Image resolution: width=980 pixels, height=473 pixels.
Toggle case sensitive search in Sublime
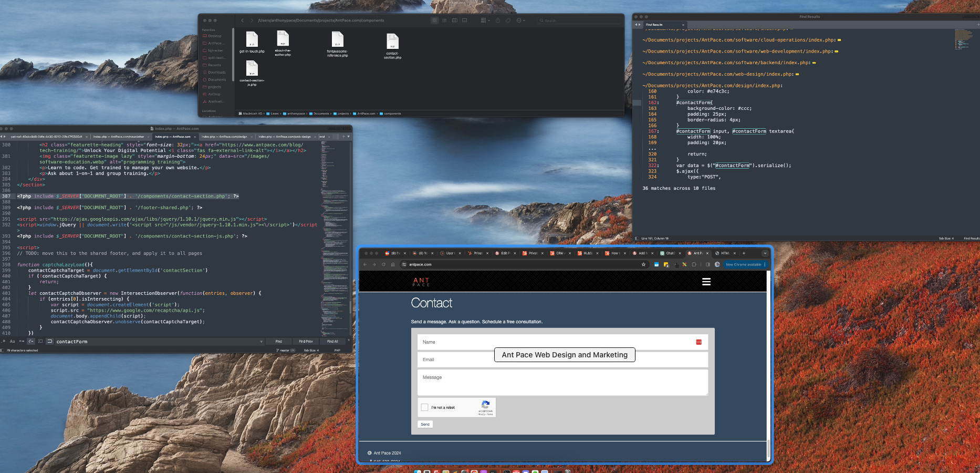pos(12,341)
